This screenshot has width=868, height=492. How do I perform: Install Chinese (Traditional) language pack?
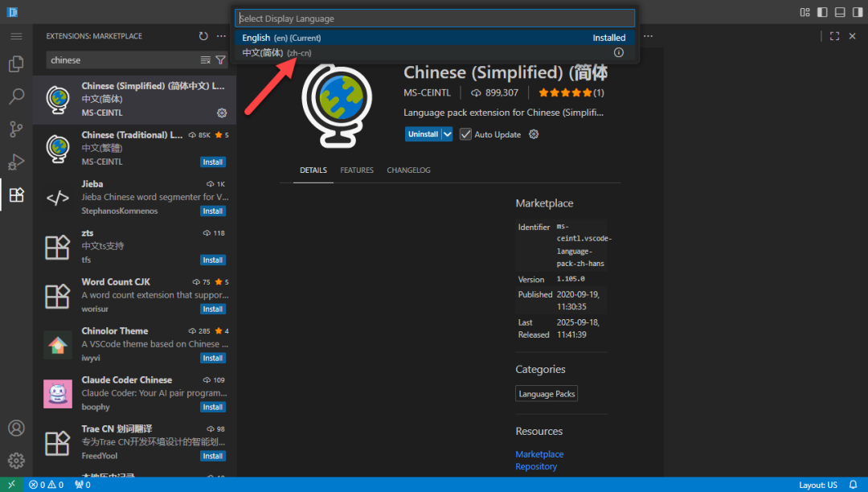pos(212,162)
